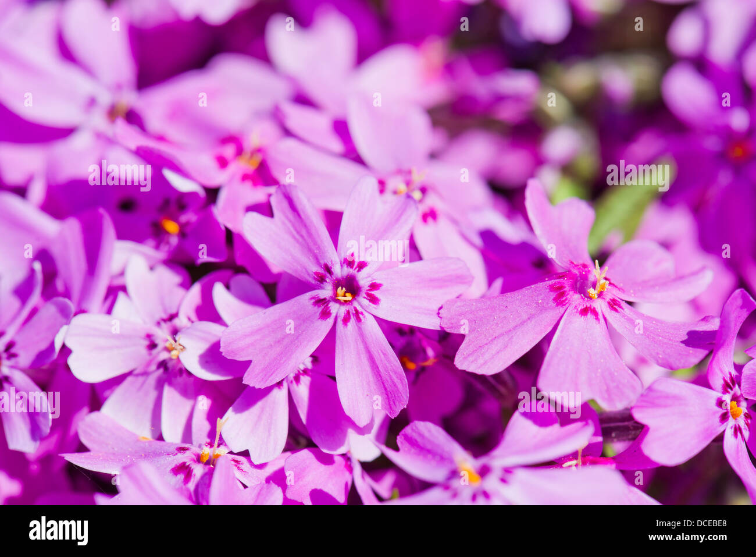Click the www.alamy.com text
This screenshot has width=756, height=557.
click(x=687, y=538)
